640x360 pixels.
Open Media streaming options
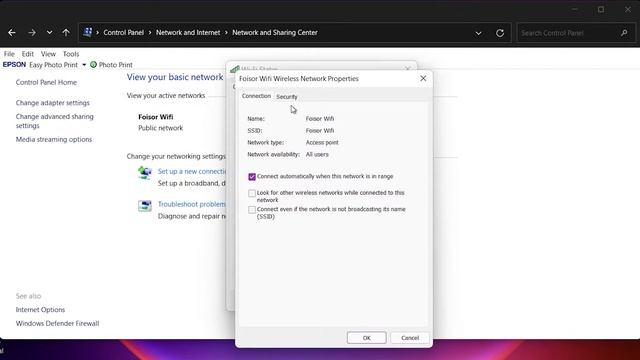(x=54, y=140)
